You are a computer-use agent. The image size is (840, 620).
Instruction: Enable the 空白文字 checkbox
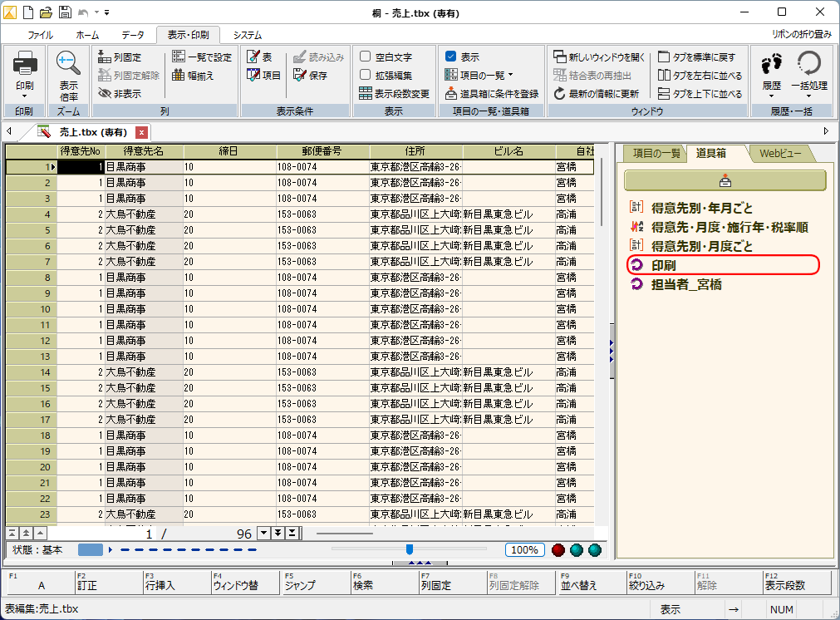[366, 57]
